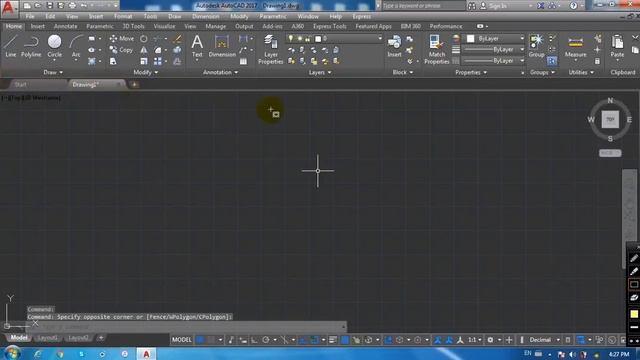
Task: Click the yellow color swatch in right annotation toolbar
Action: pyautogui.click(x=634, y=314)
